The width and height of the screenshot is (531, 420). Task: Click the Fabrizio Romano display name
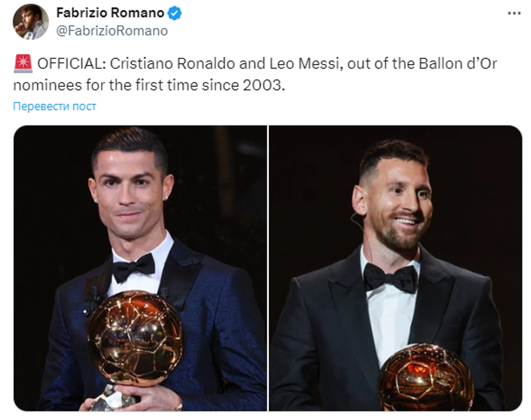[x=110, y=13]
